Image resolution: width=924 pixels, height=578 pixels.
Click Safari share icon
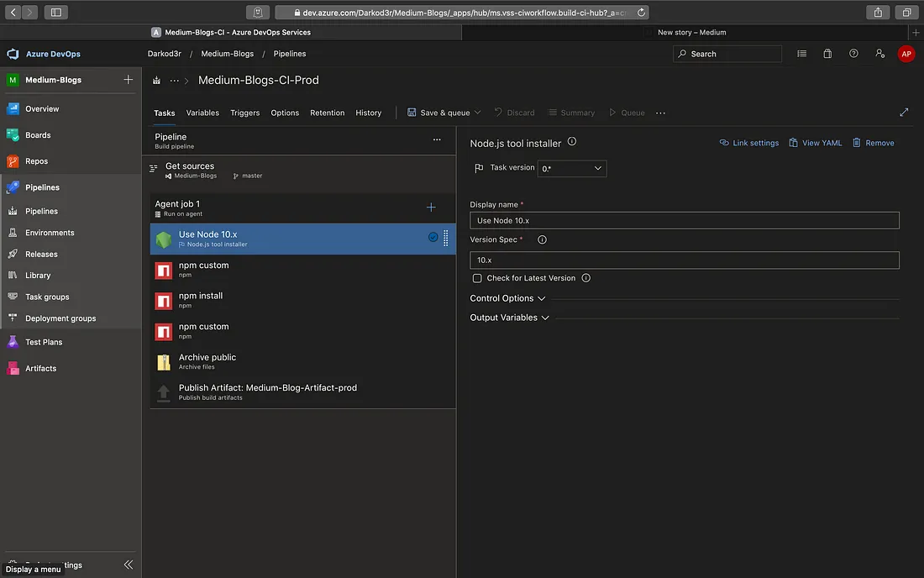pos(878,13)
